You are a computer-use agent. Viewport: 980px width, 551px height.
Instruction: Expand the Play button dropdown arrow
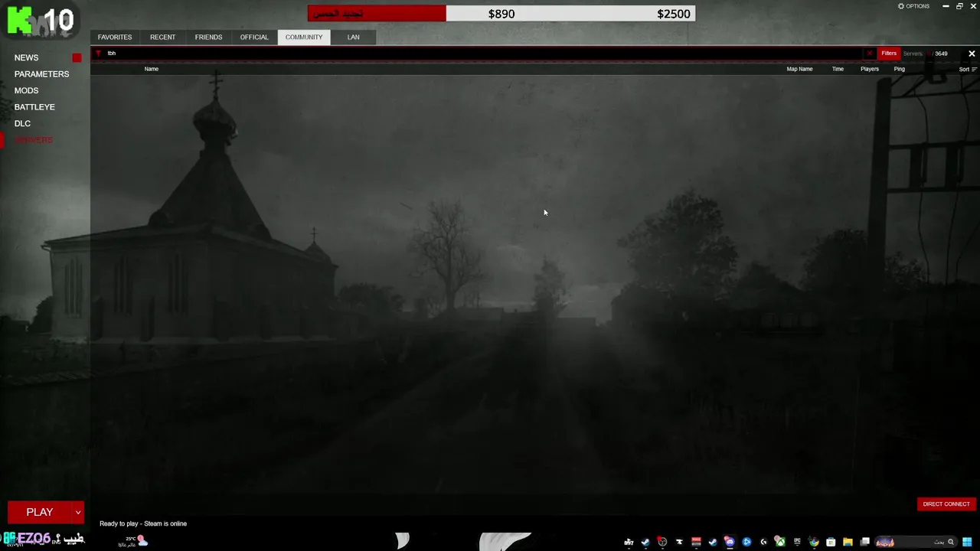pyautogui.click(x=78, y=512)
